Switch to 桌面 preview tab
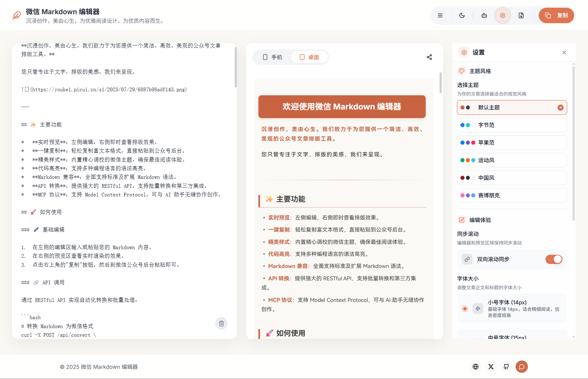 pyautogui.click(x=309, y=57)
